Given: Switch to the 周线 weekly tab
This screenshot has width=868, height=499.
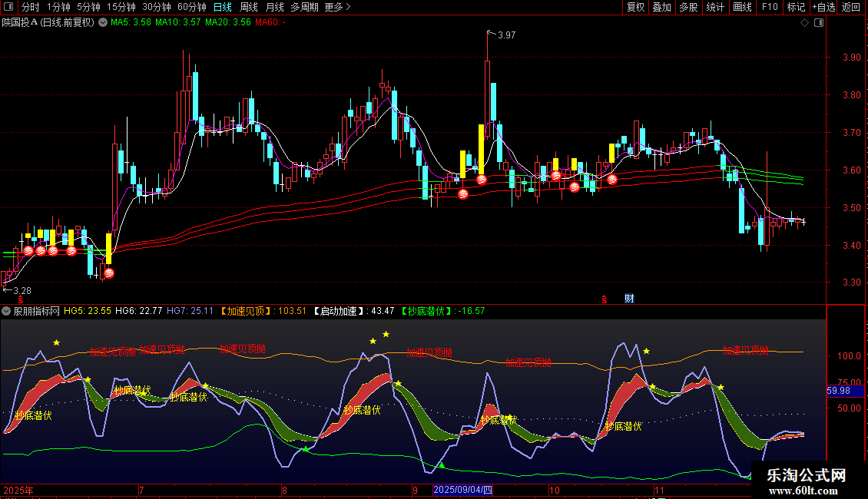Looking at the screenshot, I should tap(249, 7).
